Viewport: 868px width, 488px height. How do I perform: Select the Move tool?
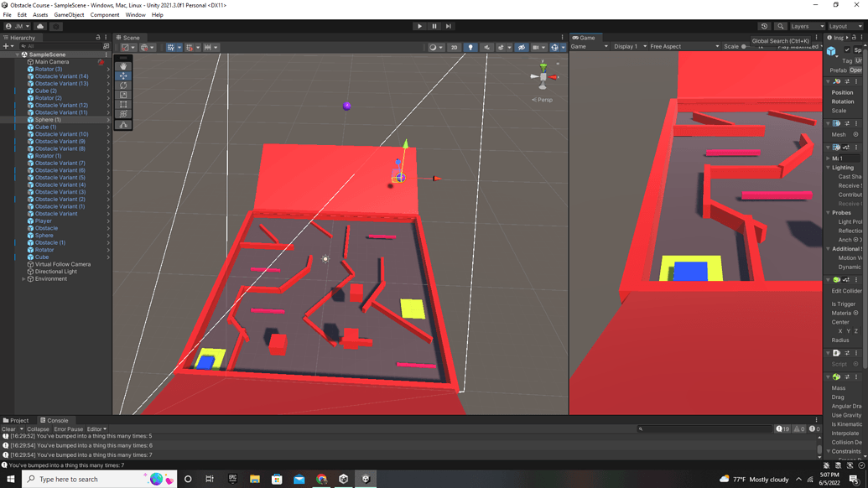123,75
